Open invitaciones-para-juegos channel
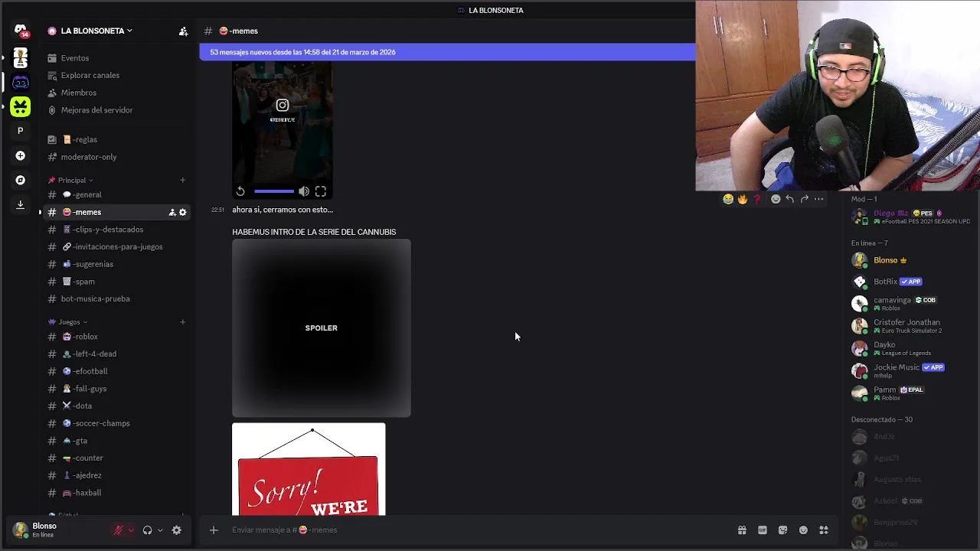This screenshot has height=551, width=980. pyautogui.click(x=115, y=247)
